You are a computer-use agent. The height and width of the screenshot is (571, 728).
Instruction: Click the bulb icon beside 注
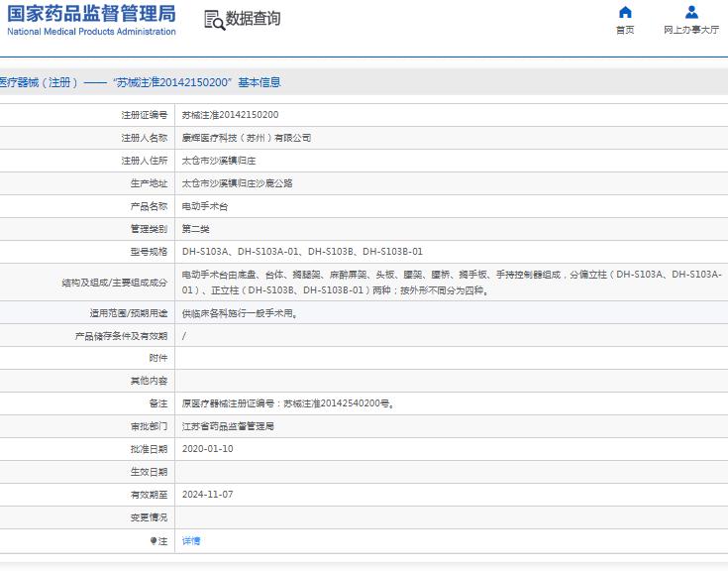click(154, 541)
